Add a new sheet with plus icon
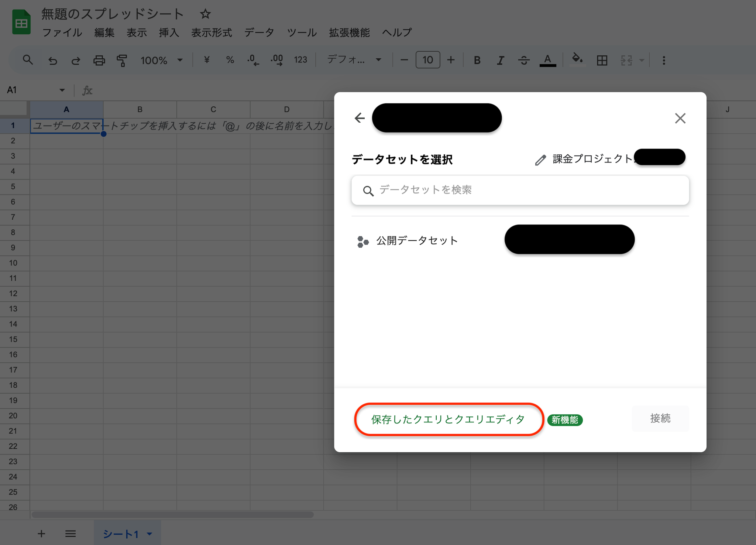This screenshot has width=756, height=545. coord(41,534)
